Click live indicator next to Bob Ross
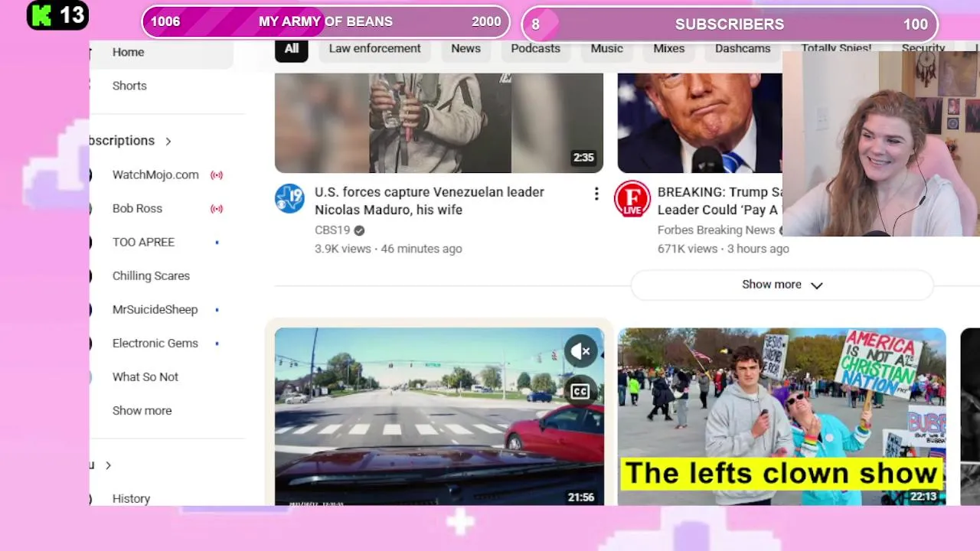 click(217, 209)
